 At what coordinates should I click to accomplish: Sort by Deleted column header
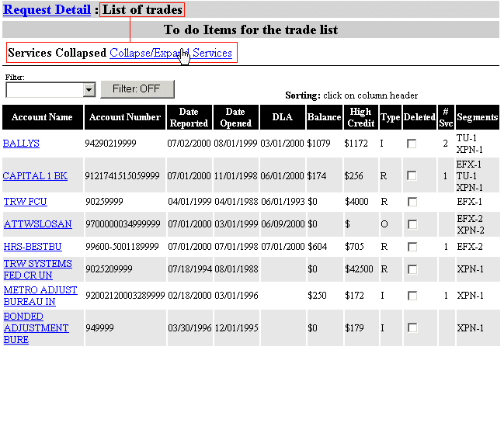(x=419, y=117)
